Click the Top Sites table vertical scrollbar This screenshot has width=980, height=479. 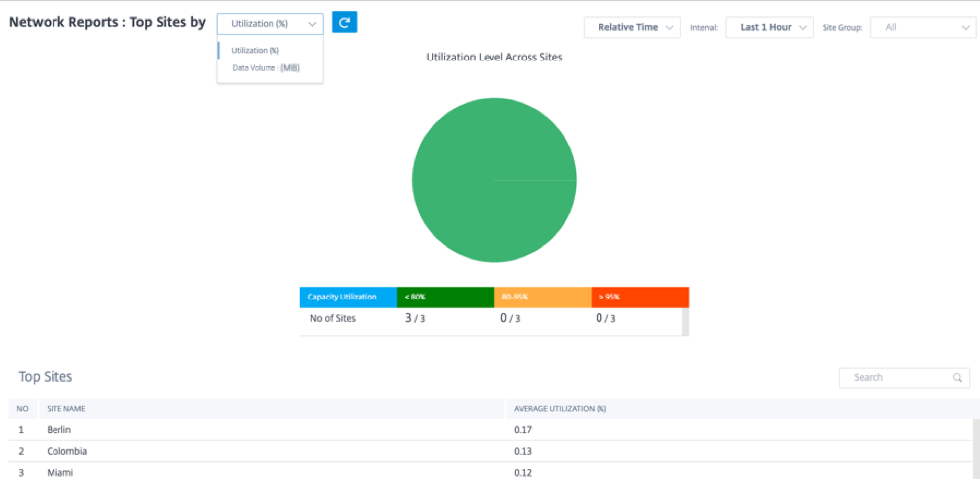[976, 449]
